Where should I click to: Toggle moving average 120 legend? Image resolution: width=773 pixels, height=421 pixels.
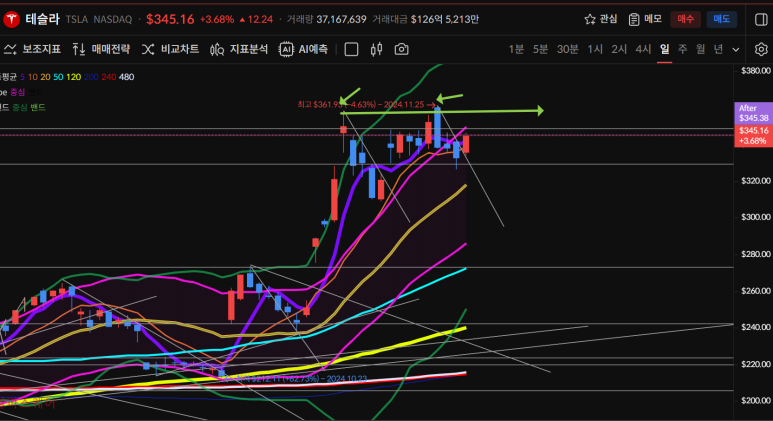[73, 77]
